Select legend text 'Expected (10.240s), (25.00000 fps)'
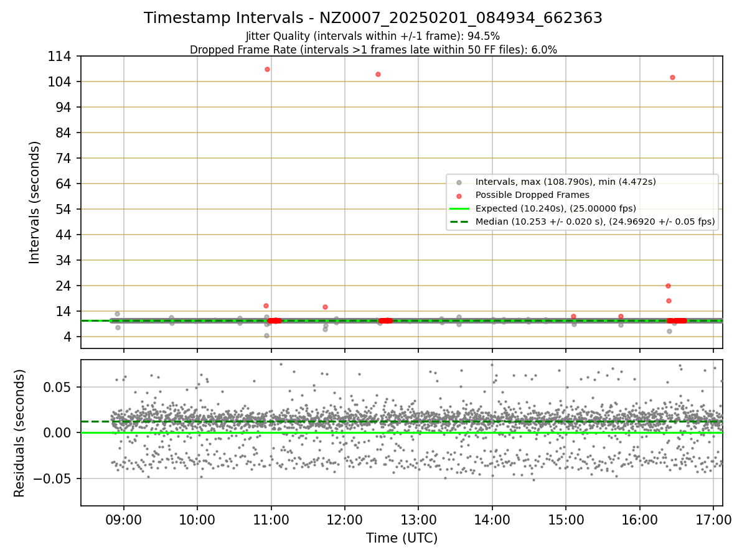 click(x=556, y=208)
